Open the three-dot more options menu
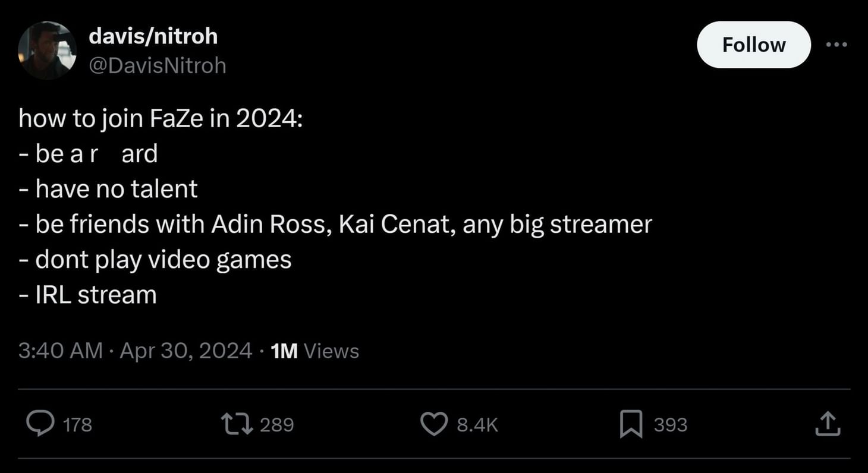This screenshot has height=473, width=868. tap(836, 45)
